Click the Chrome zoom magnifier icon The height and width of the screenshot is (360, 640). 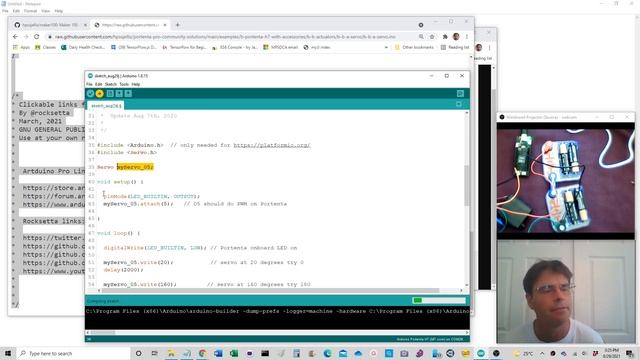421,37
